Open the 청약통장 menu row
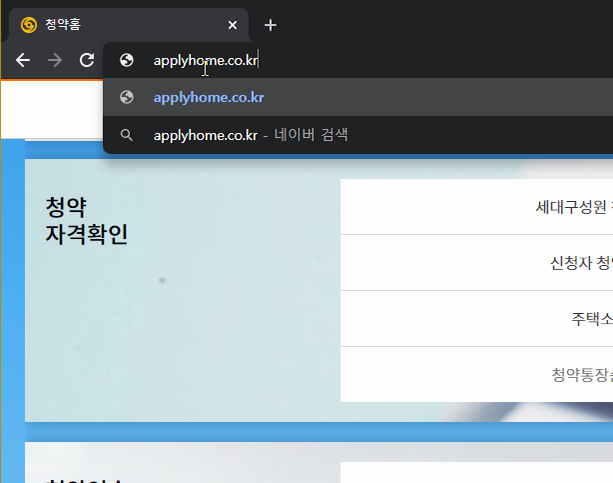This screenshot has height=483, width=613. (477, 374)
